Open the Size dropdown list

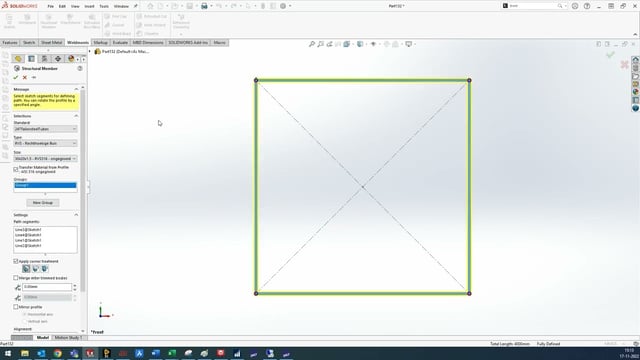coord(45,158)
